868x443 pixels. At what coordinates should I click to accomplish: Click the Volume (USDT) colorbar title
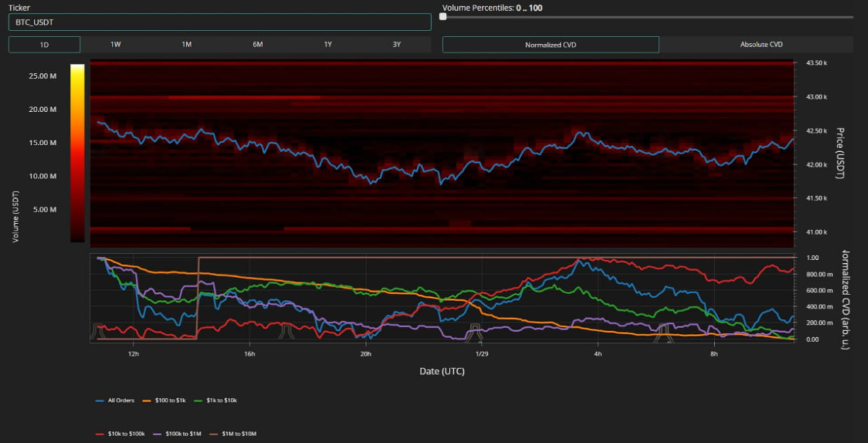click(16, 216)
